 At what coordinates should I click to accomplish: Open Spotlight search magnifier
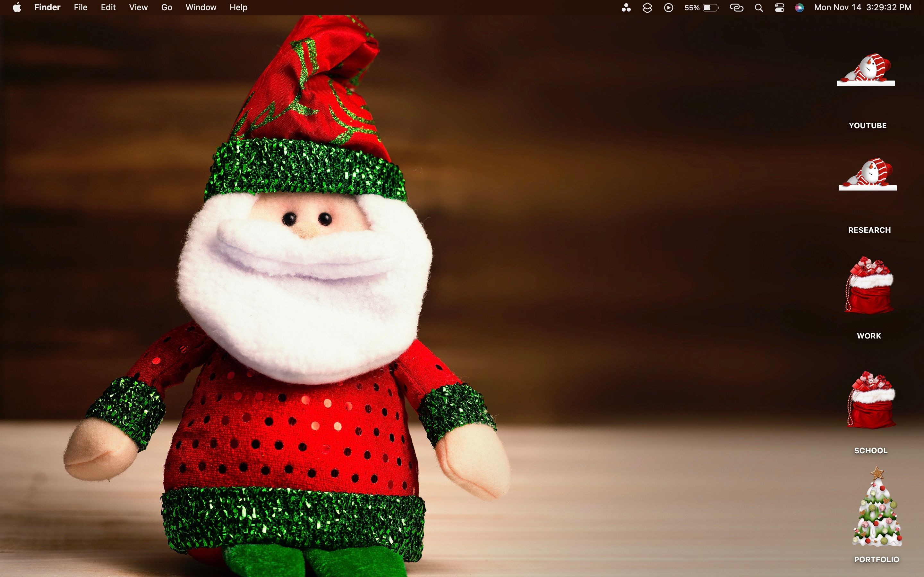coord(759,8)
